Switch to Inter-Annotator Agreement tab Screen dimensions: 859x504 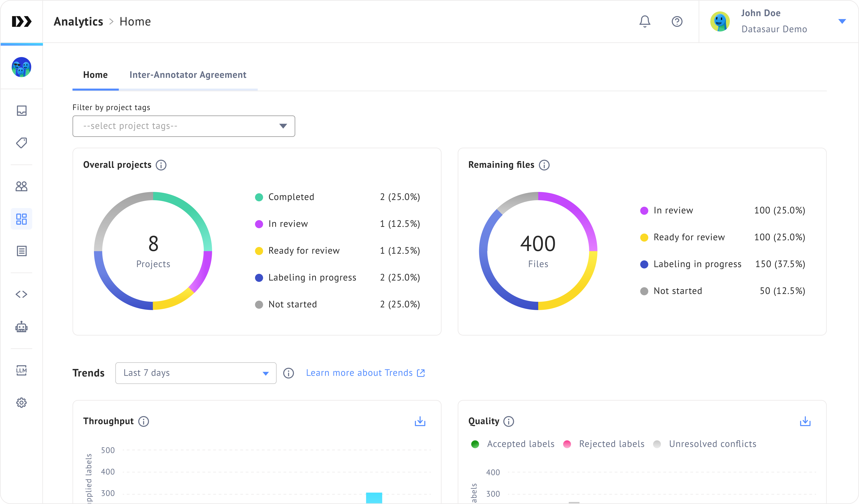tap(188, 75)
